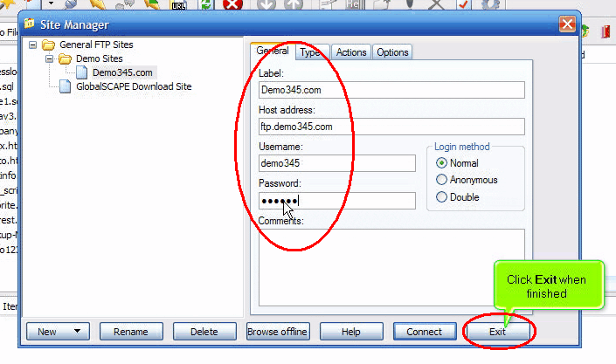Collapse the Demo Sites tree node

(x=49, y=59)
